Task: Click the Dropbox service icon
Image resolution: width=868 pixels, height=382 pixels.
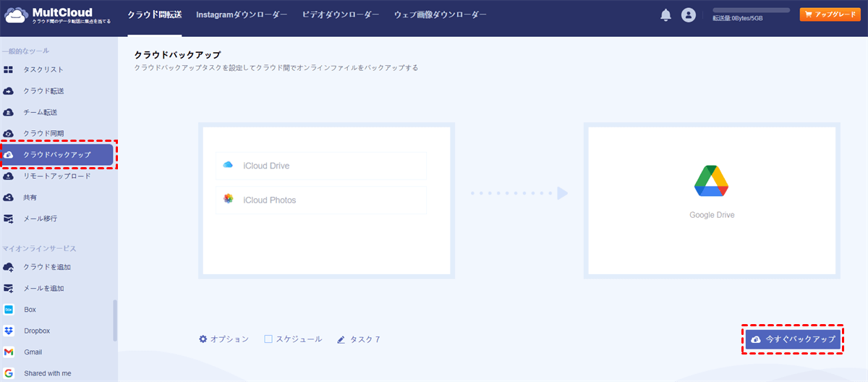Action: pyautogui.click(x=9, y=331)
